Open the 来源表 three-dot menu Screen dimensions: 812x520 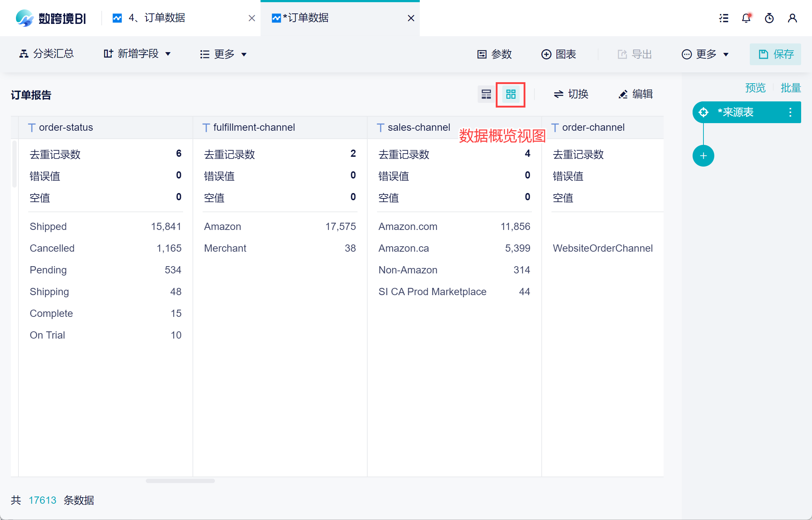coord(790,112)
